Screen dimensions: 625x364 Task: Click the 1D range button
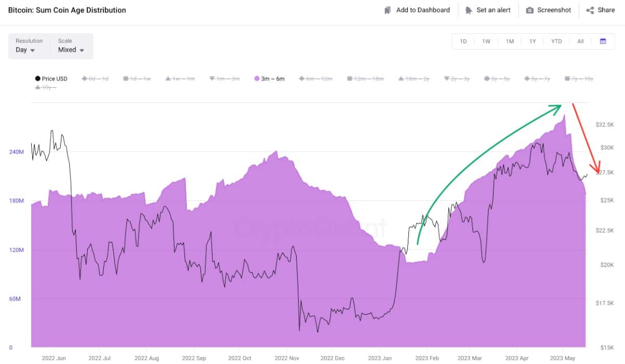[x=463, y=42]
